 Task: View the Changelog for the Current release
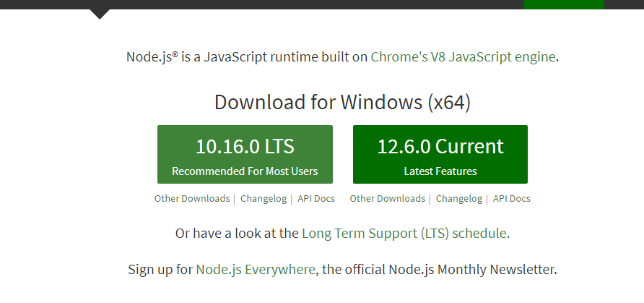459,198
